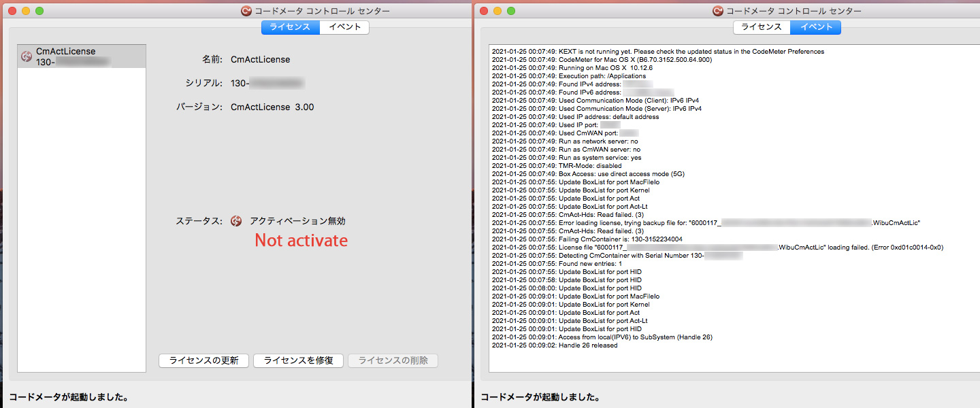Screen dimensions: 980x408
Task: Click the ライセンスを修復 button
Action: click(x=298, y=360)
